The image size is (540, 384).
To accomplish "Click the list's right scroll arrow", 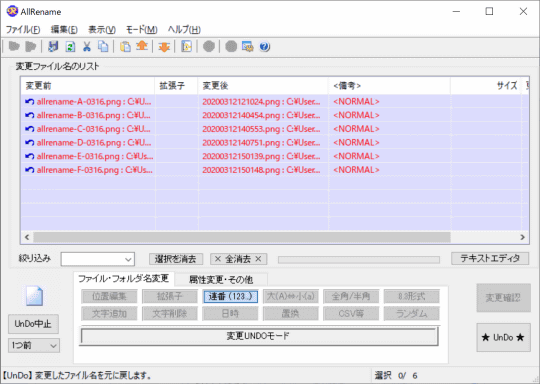I will tap(522, 237).
